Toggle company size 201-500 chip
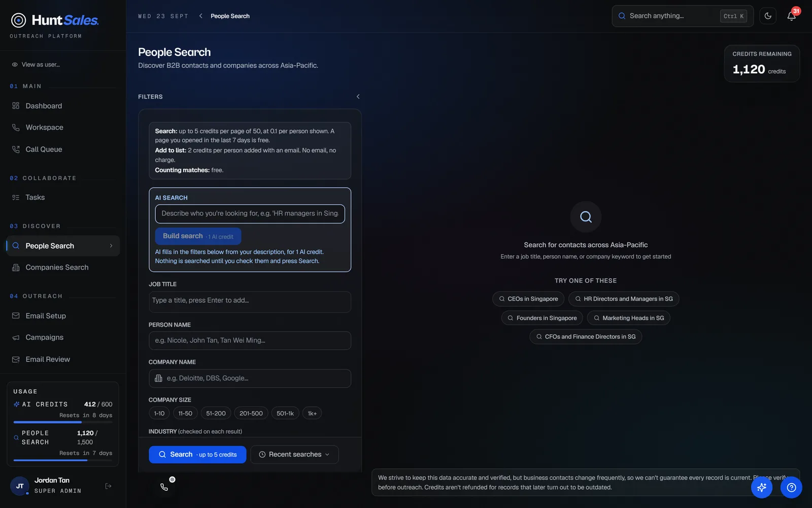 point(251,414)
